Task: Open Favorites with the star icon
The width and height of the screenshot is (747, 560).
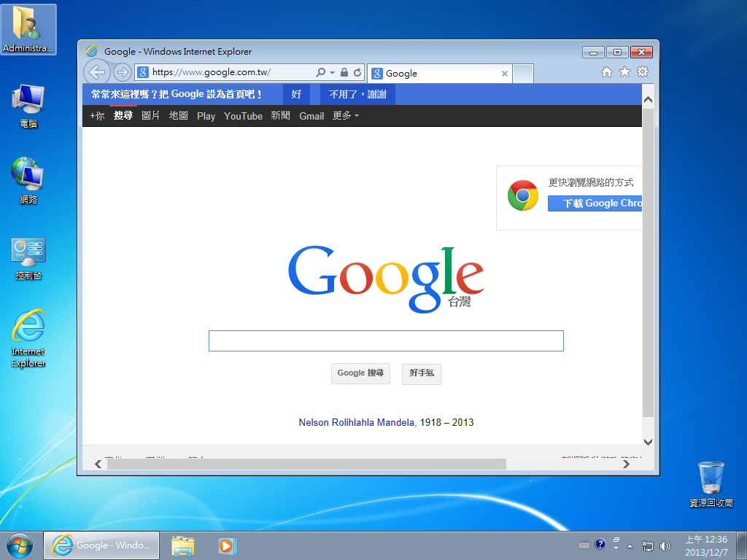Action: [624, 72]
